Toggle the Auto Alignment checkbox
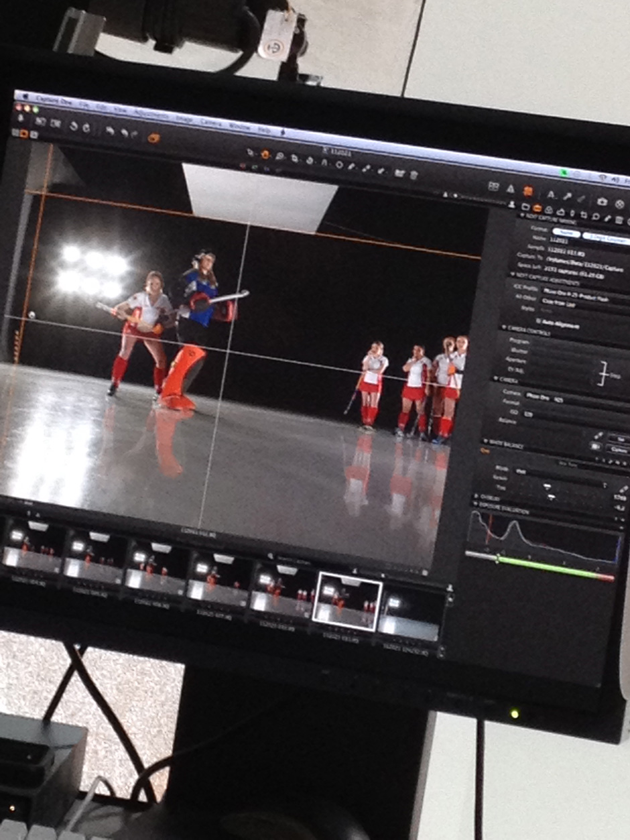This screenshot has width=630, height=840. pos(538,322)
